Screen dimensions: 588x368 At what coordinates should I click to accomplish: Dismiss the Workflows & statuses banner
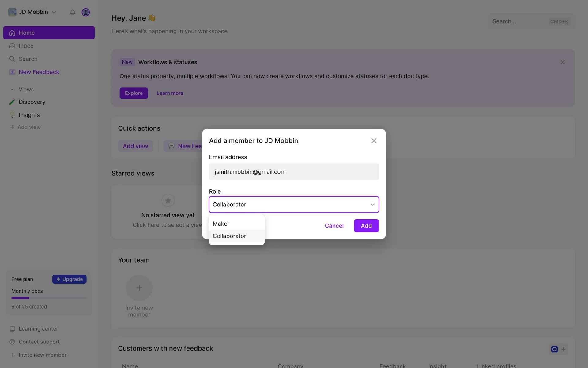click(563, 62)
